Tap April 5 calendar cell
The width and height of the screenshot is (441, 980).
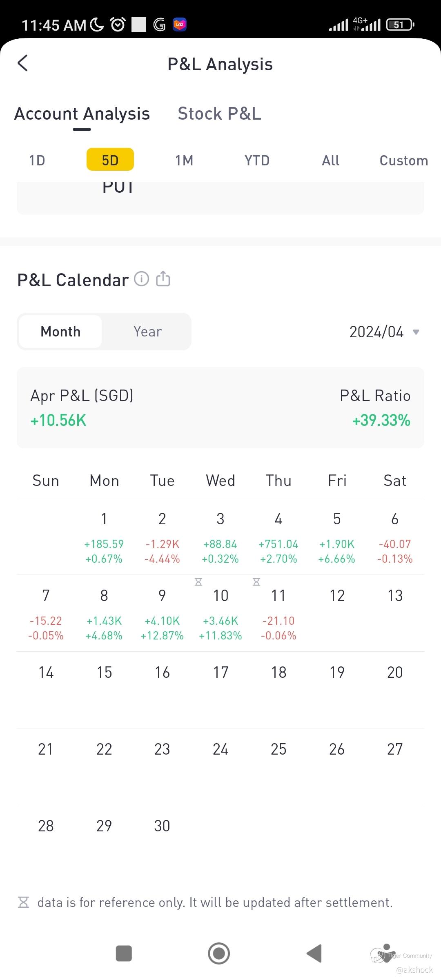point(337,537)
